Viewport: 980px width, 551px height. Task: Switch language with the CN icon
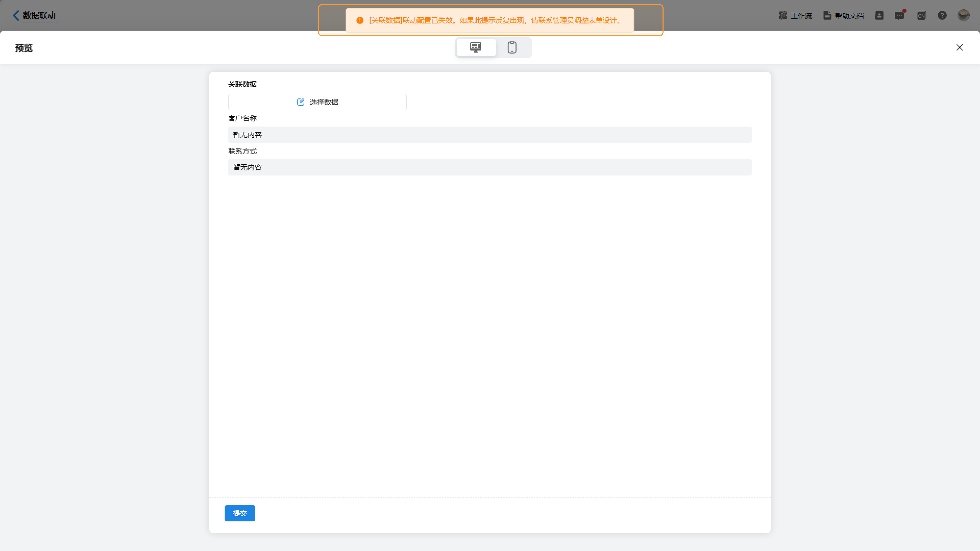(921, 16)
